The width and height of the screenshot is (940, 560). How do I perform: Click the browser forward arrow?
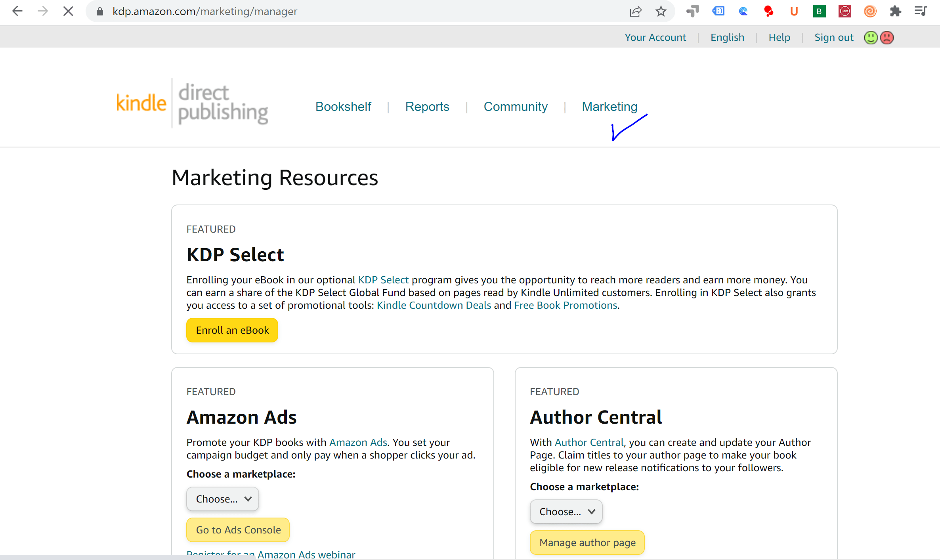[43, 11]
